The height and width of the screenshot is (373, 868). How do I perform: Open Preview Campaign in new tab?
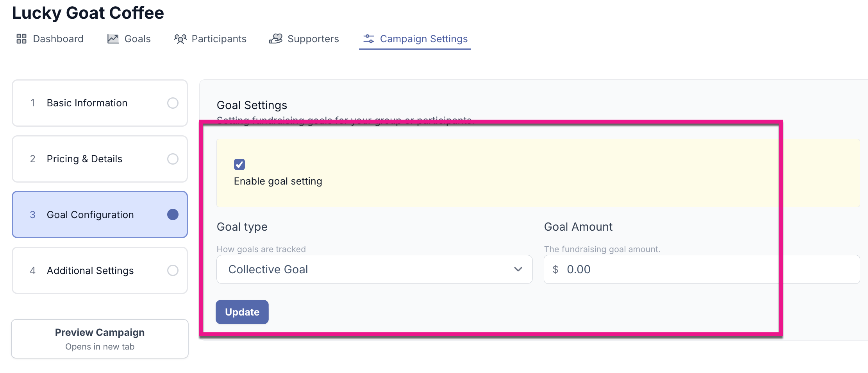coord(100,339)
